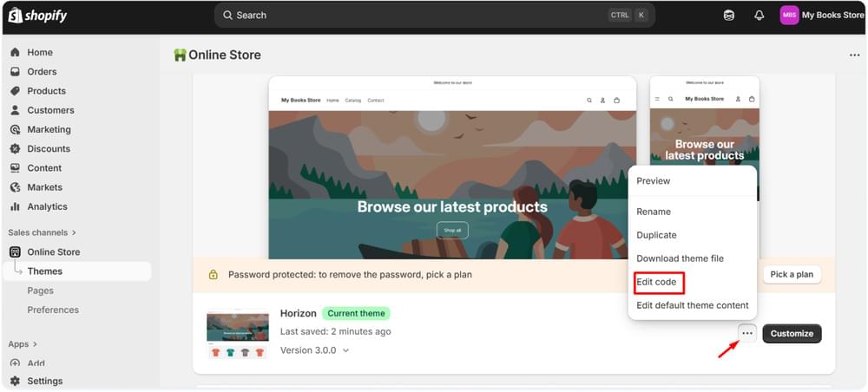868x392 pixels.
Task: Choose Edit default theme content
Action: pos(692,305)
